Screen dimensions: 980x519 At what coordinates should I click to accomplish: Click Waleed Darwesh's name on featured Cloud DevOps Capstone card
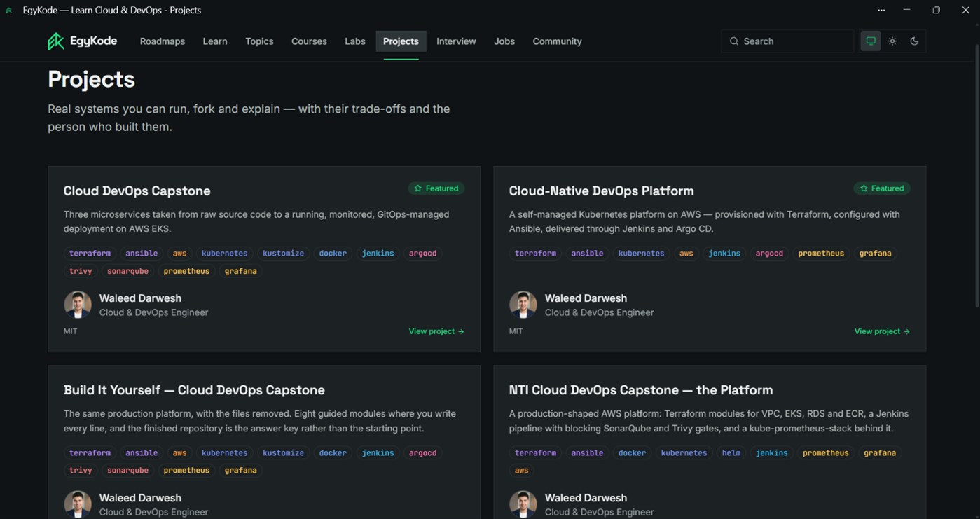(x=140, y=298)
